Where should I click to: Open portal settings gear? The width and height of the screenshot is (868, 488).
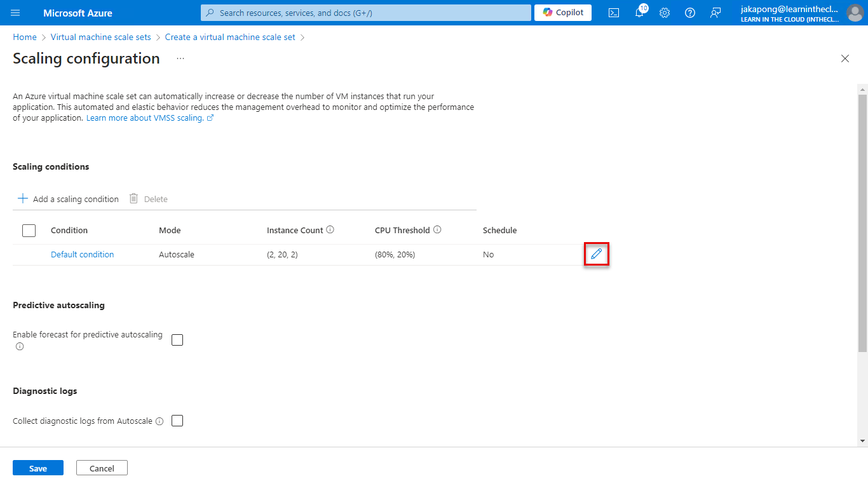(x=665, y=13)
